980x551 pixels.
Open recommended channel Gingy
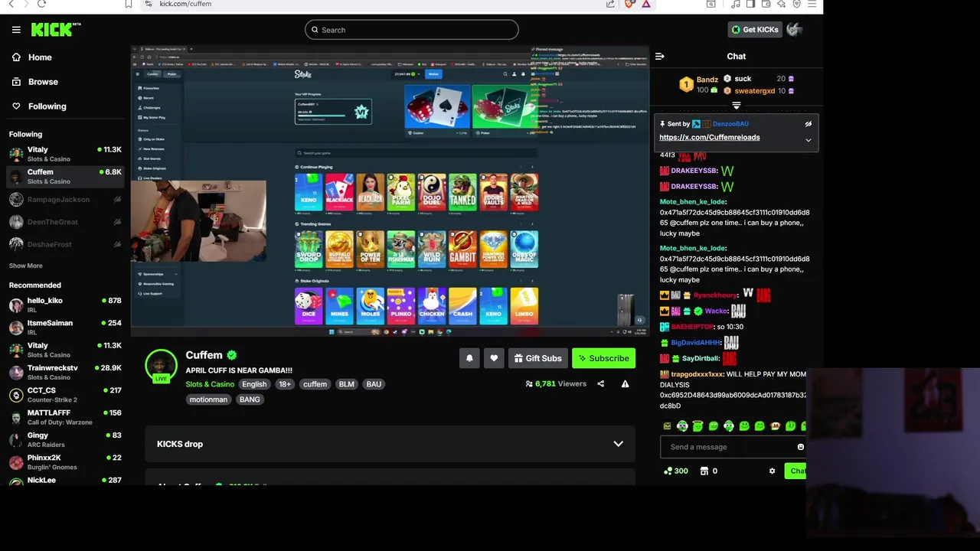64,439
